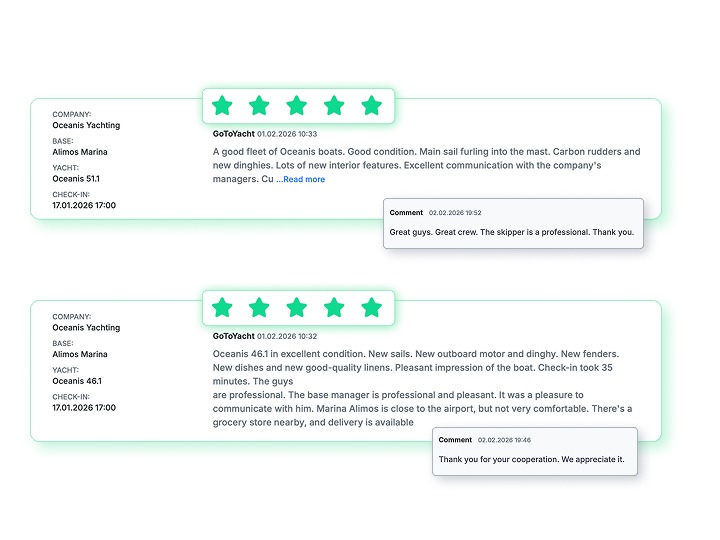Click Oceanis Yachting company in the first review
The width and height of the screenshot is (720, 540).
[86, 126]
